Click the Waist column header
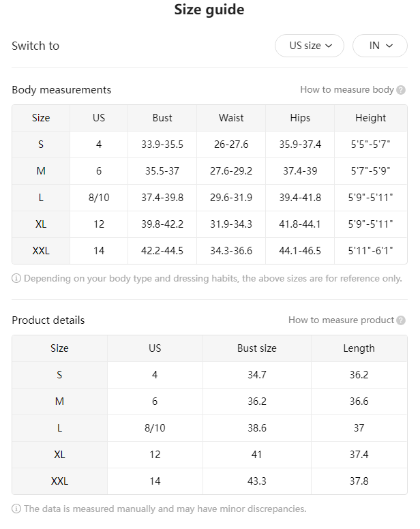Viewport: 420px width, 529px height. point(231,118)
